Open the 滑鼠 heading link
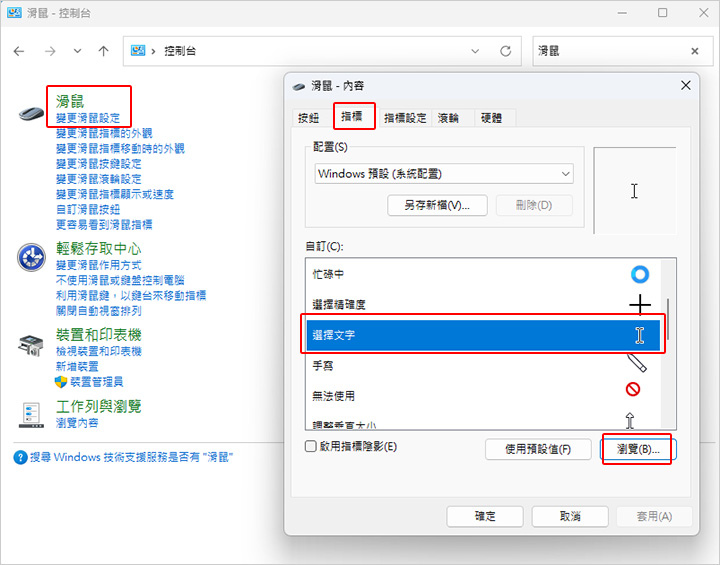 point(70,101)
